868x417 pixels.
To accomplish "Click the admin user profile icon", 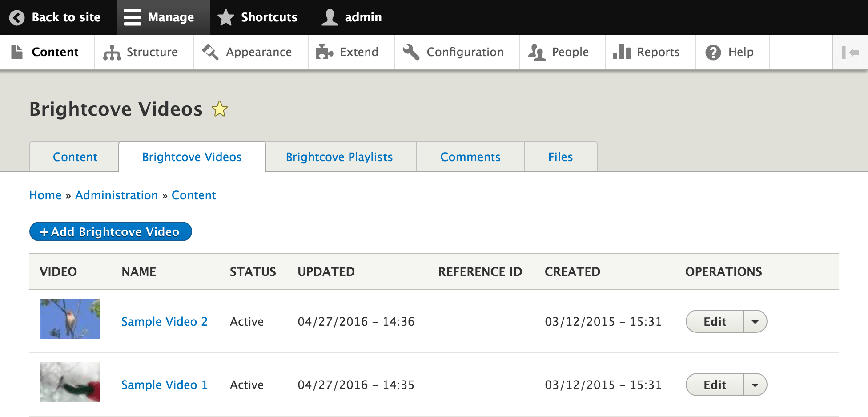I will pyautogui.click(x=330, y=17).
